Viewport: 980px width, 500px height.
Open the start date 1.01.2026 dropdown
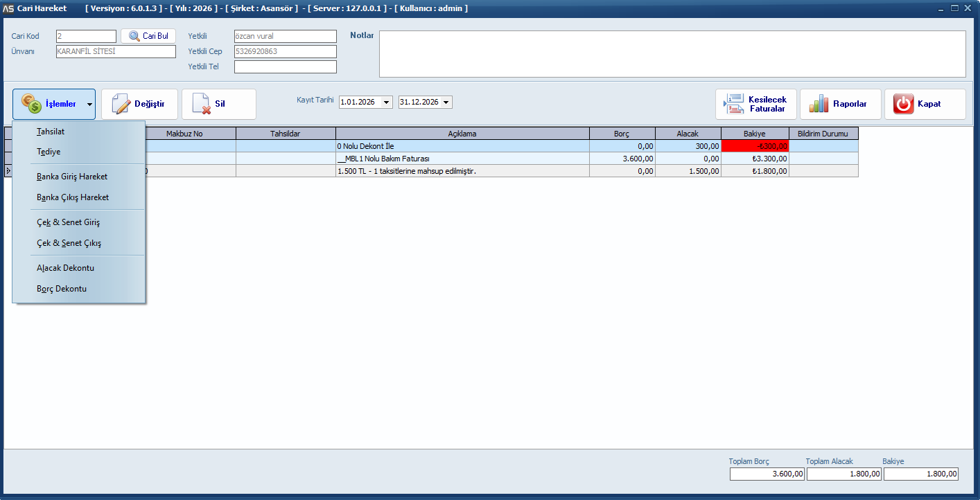pos(386,102)
